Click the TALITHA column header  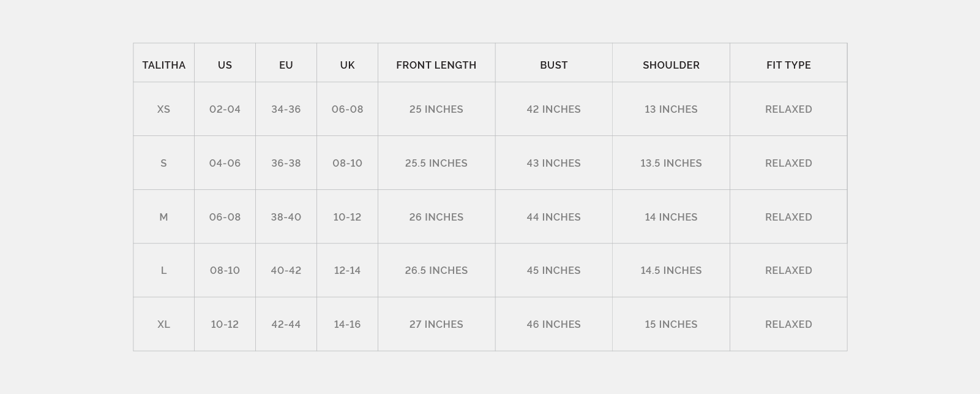coord(163,65)
